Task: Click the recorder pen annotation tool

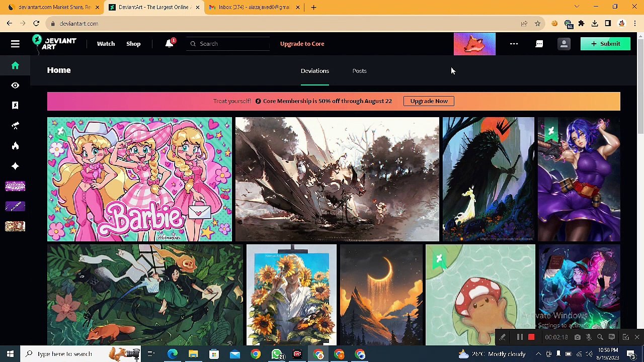Action: [x=503, y=337]
